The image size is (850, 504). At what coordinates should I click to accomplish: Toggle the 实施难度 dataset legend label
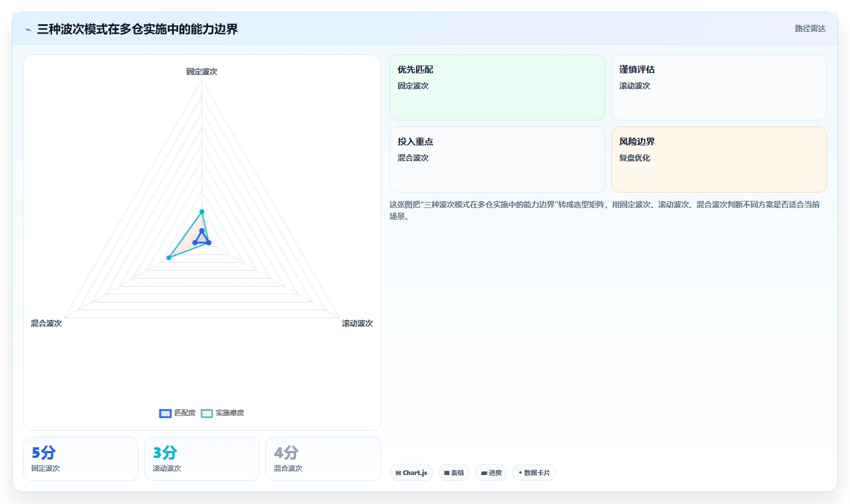[230, 413]
